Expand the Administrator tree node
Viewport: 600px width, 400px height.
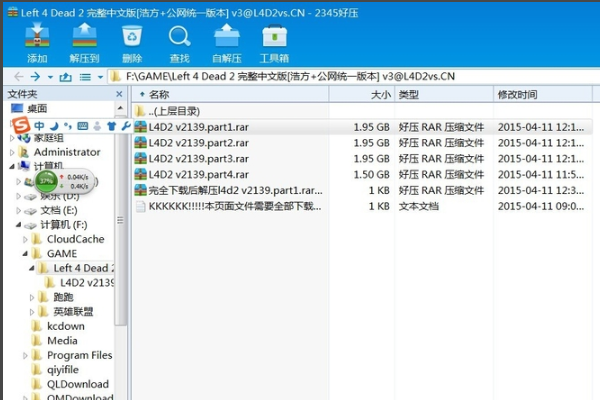[12, 152]
